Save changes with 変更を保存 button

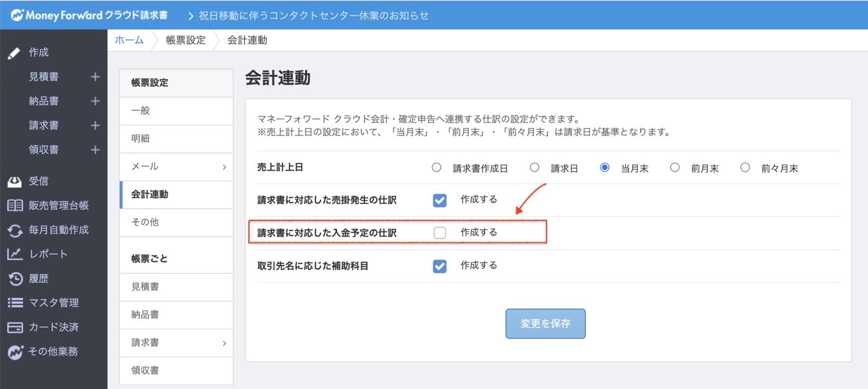pyautogui.click(x=545, y=324)
